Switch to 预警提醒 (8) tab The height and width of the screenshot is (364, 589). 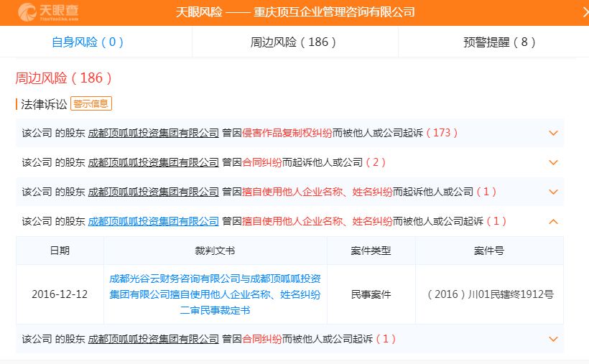499,42
